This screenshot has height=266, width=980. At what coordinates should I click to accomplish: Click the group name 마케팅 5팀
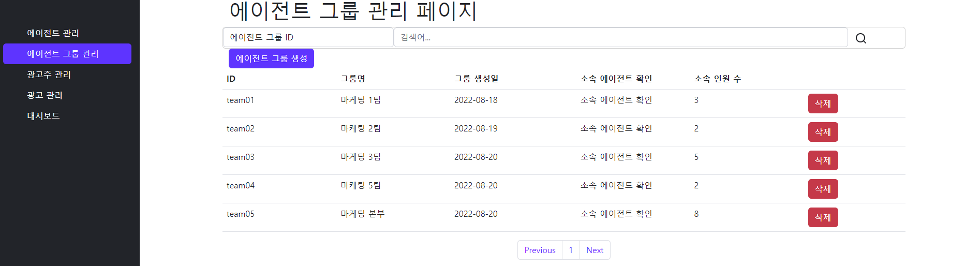[361, 185]
